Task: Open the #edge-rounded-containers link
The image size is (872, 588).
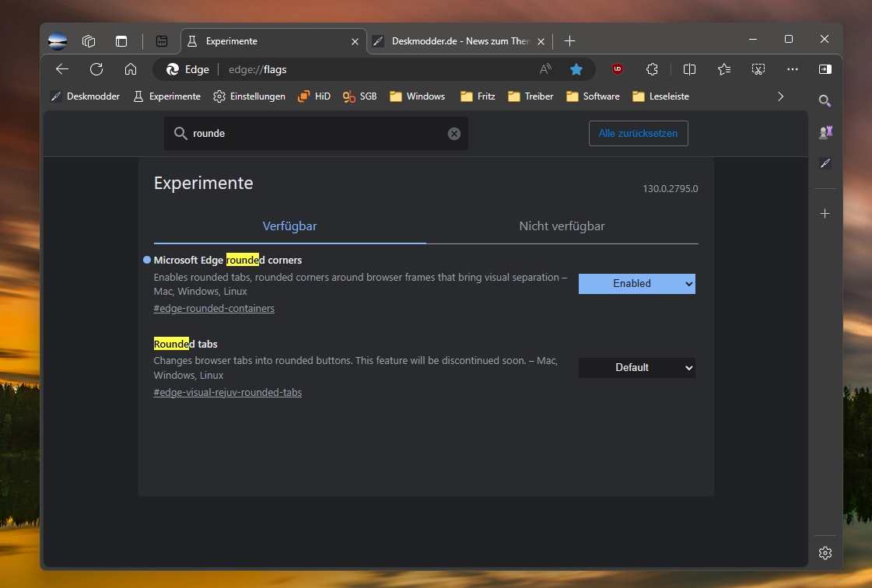Action: click(214, 309)
